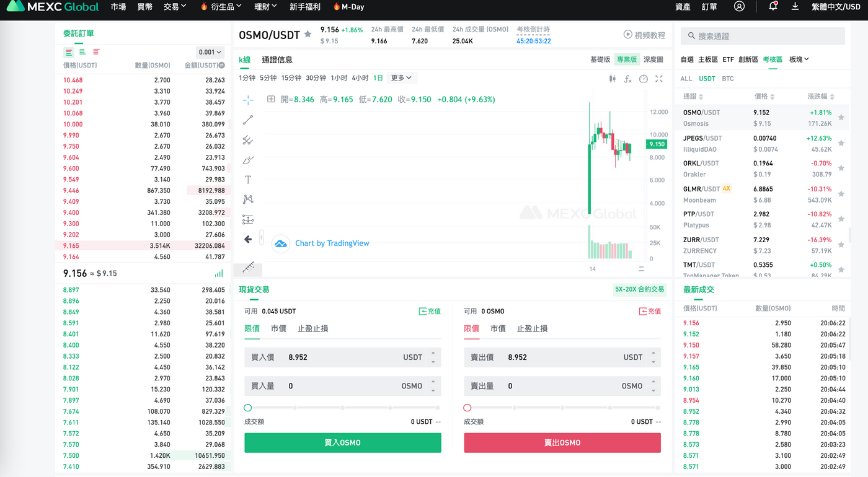Increase the 賣出量 stepper value

(653, 382)
